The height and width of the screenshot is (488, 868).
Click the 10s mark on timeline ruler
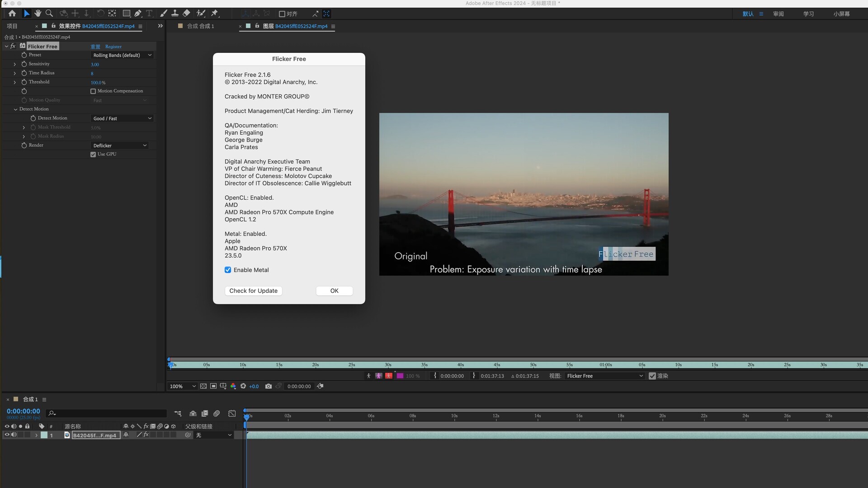coord(454,416)
